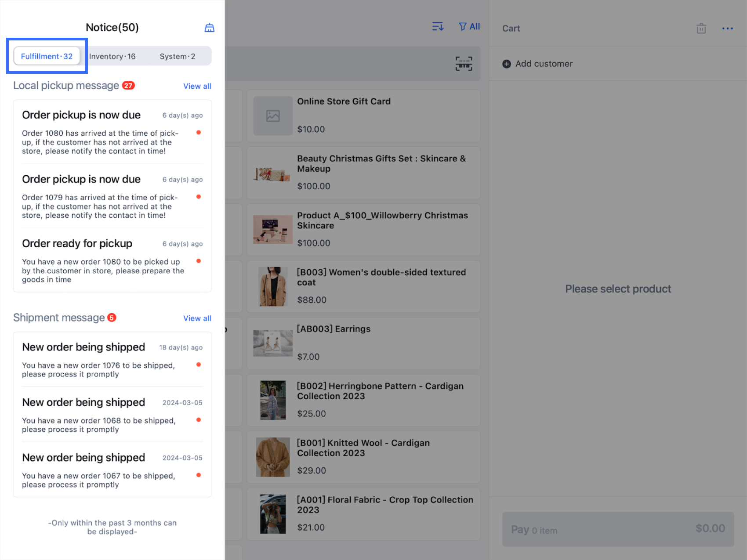Viewport: 747px width, 560px height.
Task: Click the Pay 0 item button
Action: coord(618,529)
